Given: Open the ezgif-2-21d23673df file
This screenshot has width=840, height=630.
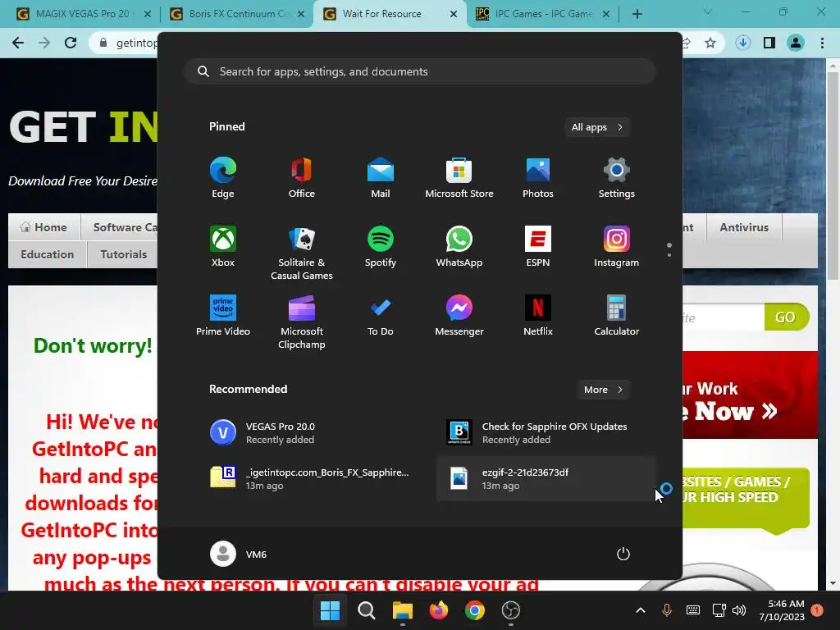Looking at the screenshot, I should coord(546,478).
